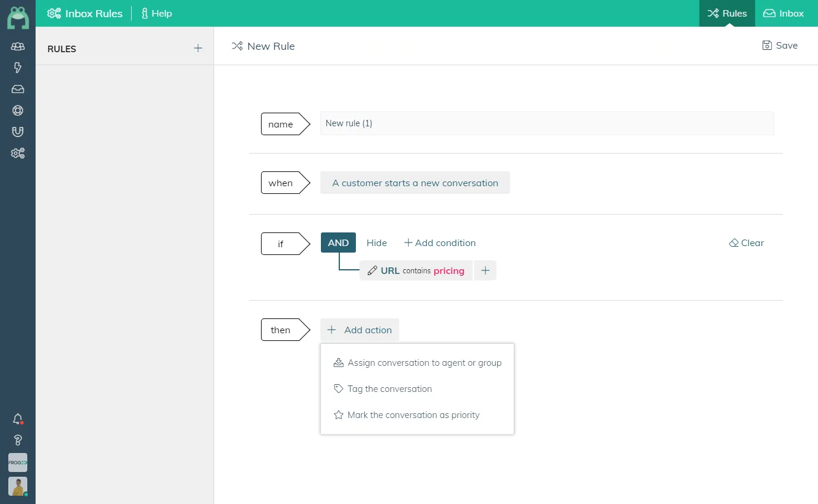Click the 'then' label tag
The image size is (818, 504).
pos(286,330)
